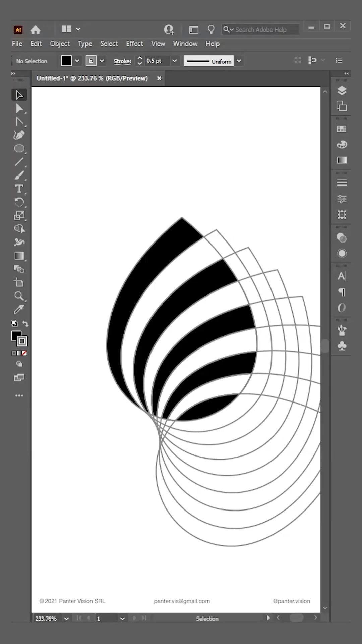Set color mode to solid Color
Screen dimensions: 362x644
click(14, 353)
